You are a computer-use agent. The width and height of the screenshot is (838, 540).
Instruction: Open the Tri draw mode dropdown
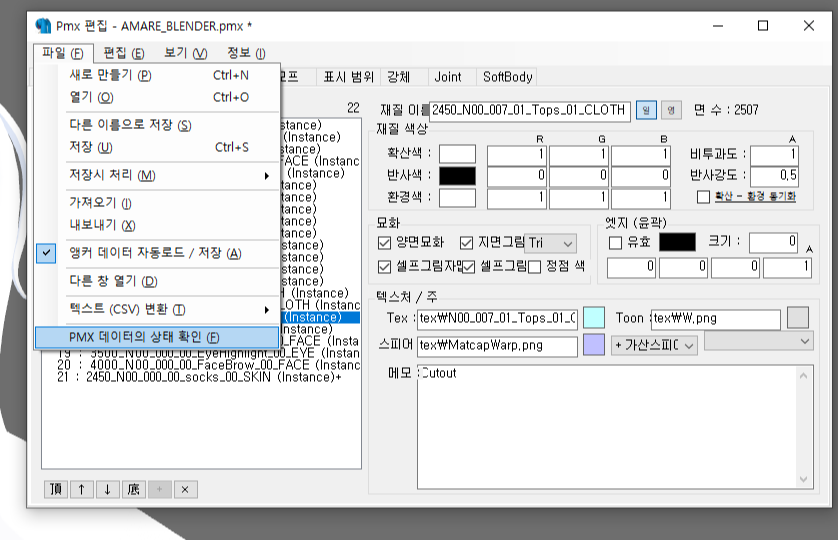click(x=550, y=243)
